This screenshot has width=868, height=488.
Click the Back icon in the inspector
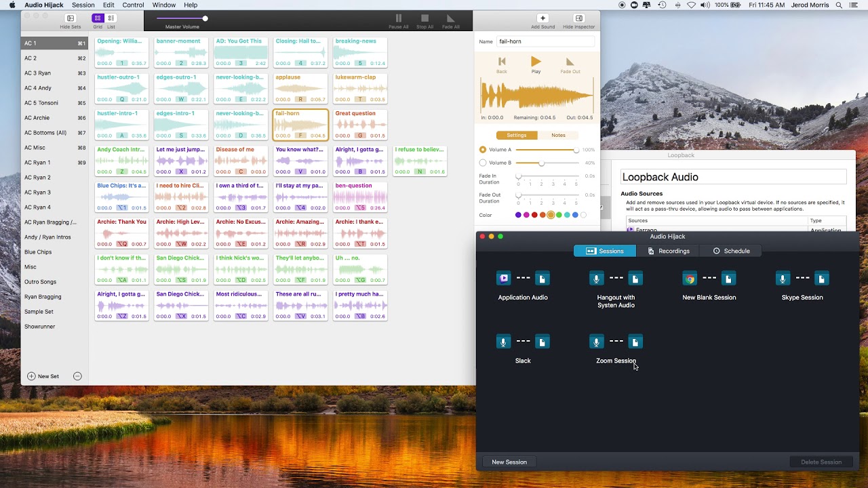pyautogui.click(x=502, y=62)
